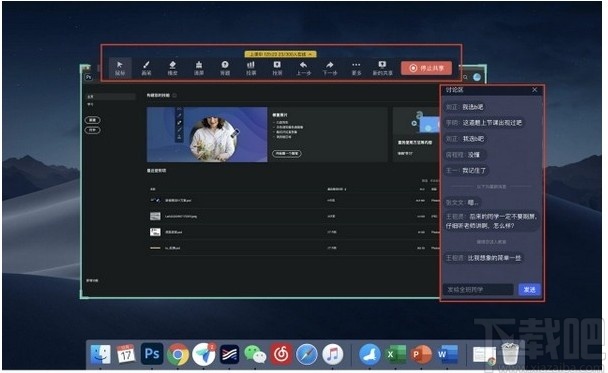
Task: Open the question tool with the question-mark icon
Action: tap(225, 68)
